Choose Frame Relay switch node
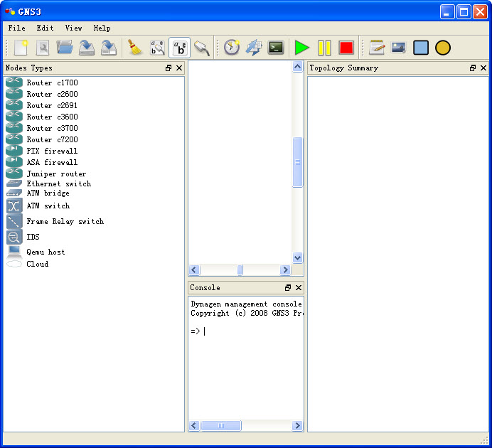The height and width of the screenshot is (448, 492). click(x=65, y=221)
